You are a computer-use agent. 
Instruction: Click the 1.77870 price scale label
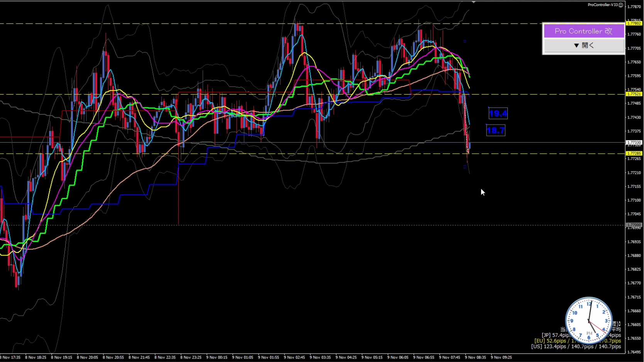pos(634,7)
